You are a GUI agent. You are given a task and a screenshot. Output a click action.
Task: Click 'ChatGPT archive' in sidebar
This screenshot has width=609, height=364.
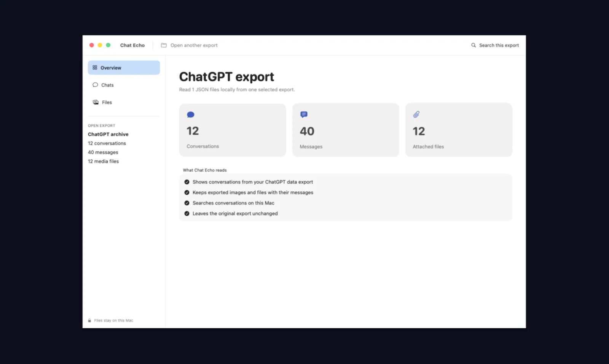pos(108,134)
